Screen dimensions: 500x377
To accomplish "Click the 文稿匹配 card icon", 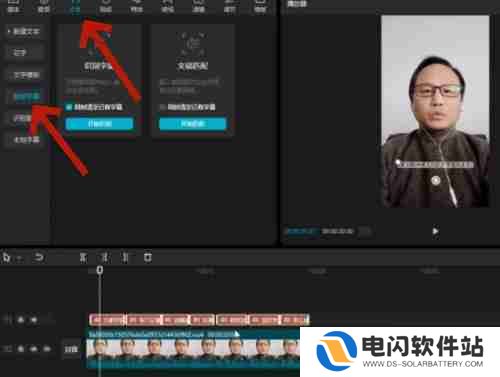I will pyautogui.click(x=193, y=43).
